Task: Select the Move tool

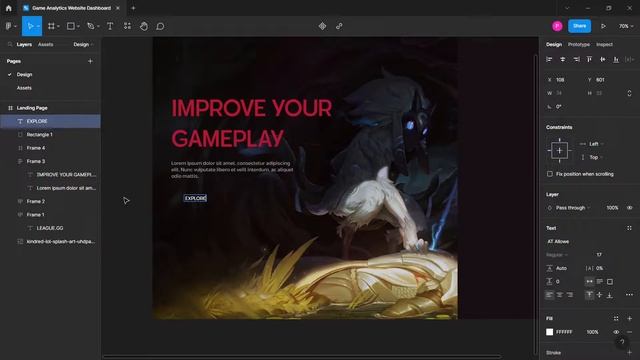Action: [x=30, y=26]
